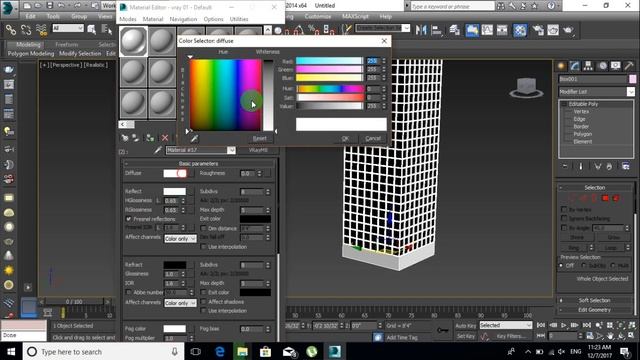Collapse the Basic parameters rollout
The height and width of the screenshot is (360, 640).
199,164
